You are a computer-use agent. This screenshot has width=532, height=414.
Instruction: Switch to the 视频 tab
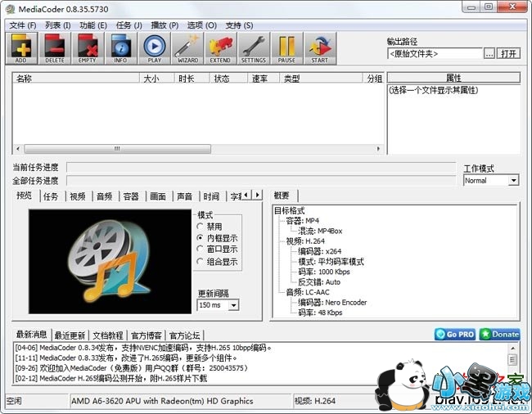[78, 196]
